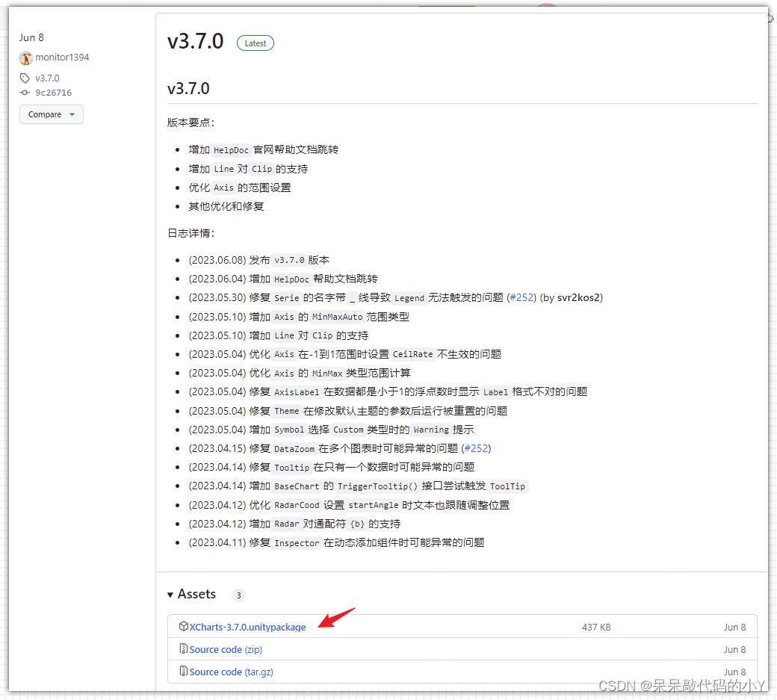The height and width of the screenshot is (700, 777).
Task: Click the CeilRate code label
Action: point(412,354)
